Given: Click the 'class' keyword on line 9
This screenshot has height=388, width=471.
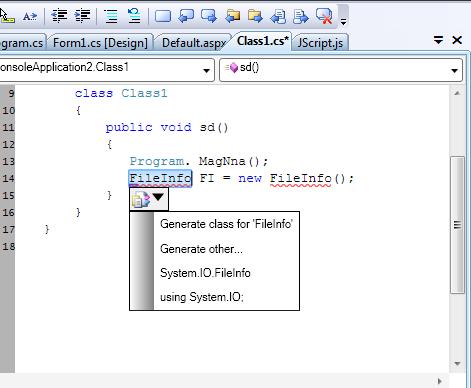Looking at the screenshot, I should pos(94,93).
